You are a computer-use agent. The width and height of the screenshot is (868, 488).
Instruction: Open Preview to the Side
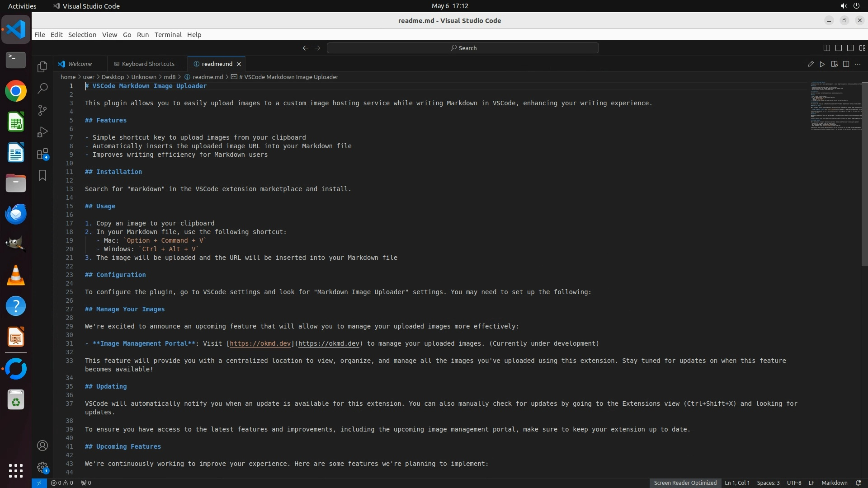pos(834,64)
